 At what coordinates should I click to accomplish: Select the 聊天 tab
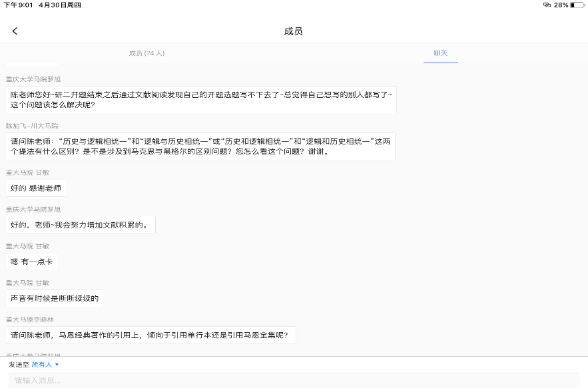(x=440, y=53)
